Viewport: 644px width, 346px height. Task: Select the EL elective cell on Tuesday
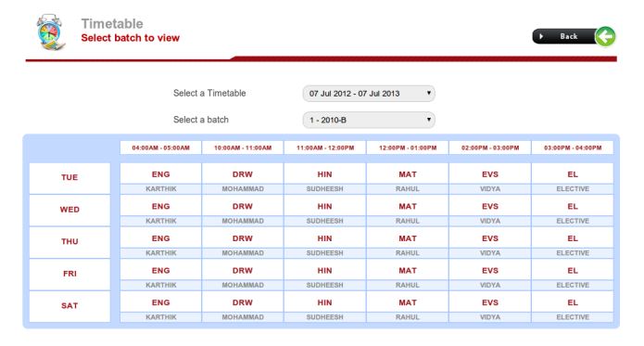tap(573, 174)
